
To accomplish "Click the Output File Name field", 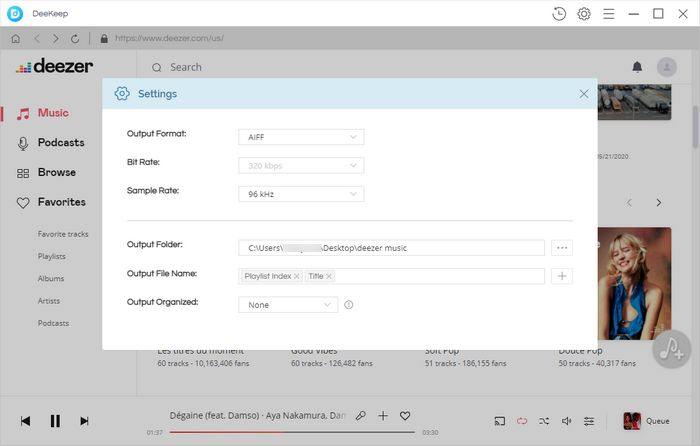I will [392, 276].
